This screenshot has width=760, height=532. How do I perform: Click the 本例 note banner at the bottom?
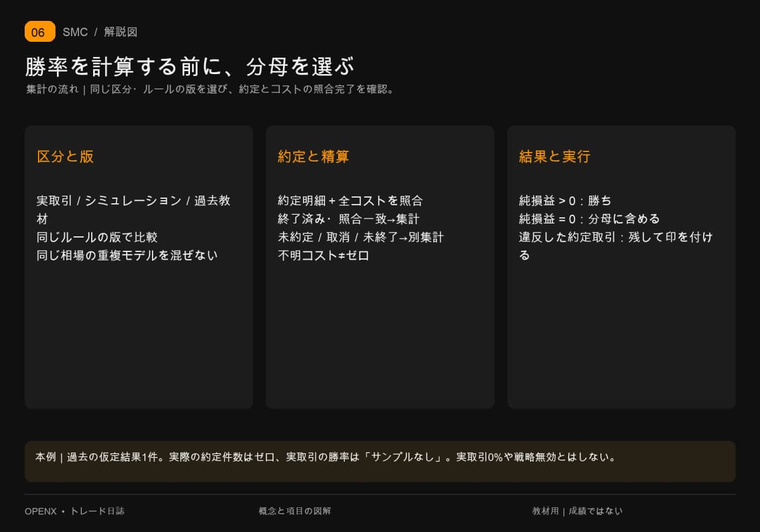pos(380,461)
